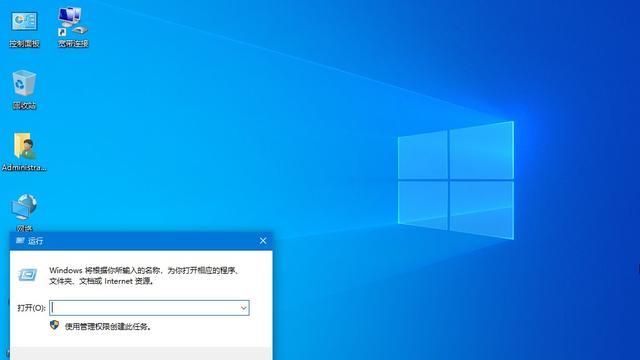Viewport: 640px width, 360px height.
Task: Click the Run dialog title bar icon
Action: 20,241
